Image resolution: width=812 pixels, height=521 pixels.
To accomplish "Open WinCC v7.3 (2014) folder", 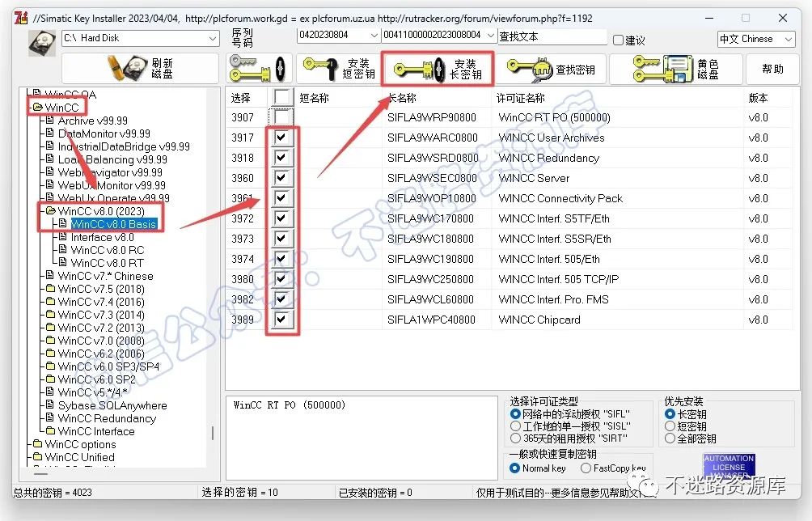I will tap(101, 315).
